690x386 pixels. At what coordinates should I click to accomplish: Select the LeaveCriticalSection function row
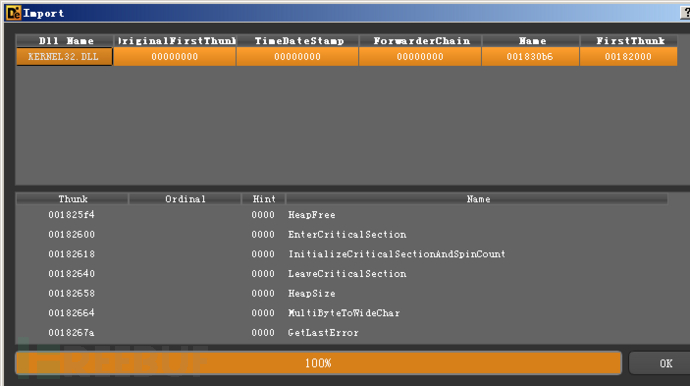coord(342,274)
